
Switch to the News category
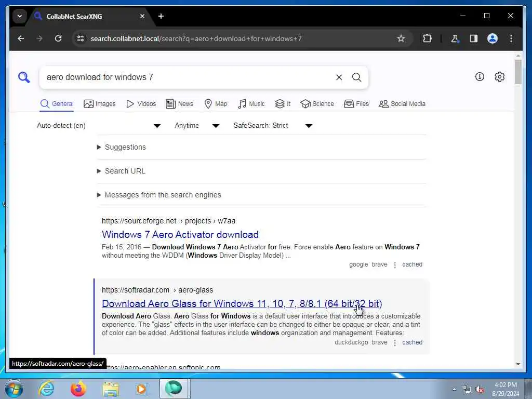pos(179,104)
